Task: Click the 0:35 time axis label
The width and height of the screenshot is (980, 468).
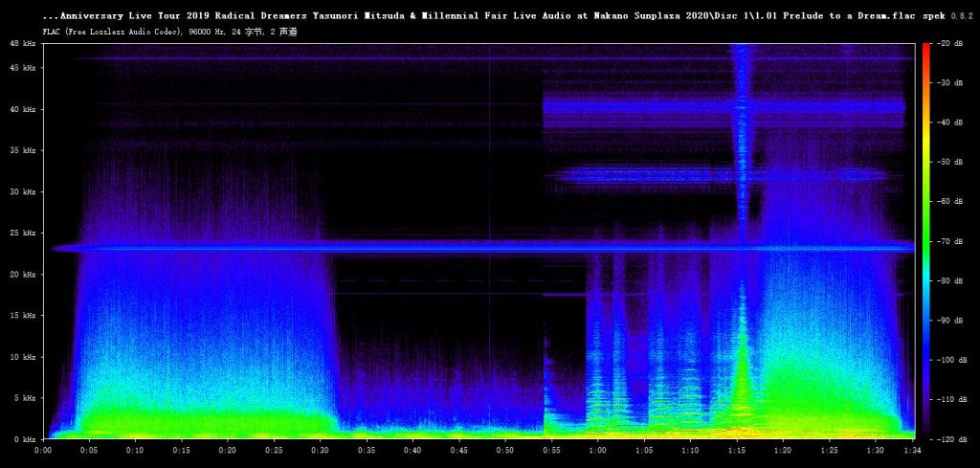Action: 367,450
